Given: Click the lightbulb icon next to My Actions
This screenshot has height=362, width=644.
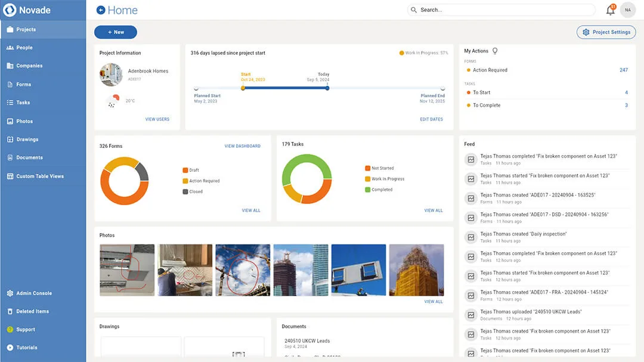Looking at the screenshot, I should tap(495, 51).
